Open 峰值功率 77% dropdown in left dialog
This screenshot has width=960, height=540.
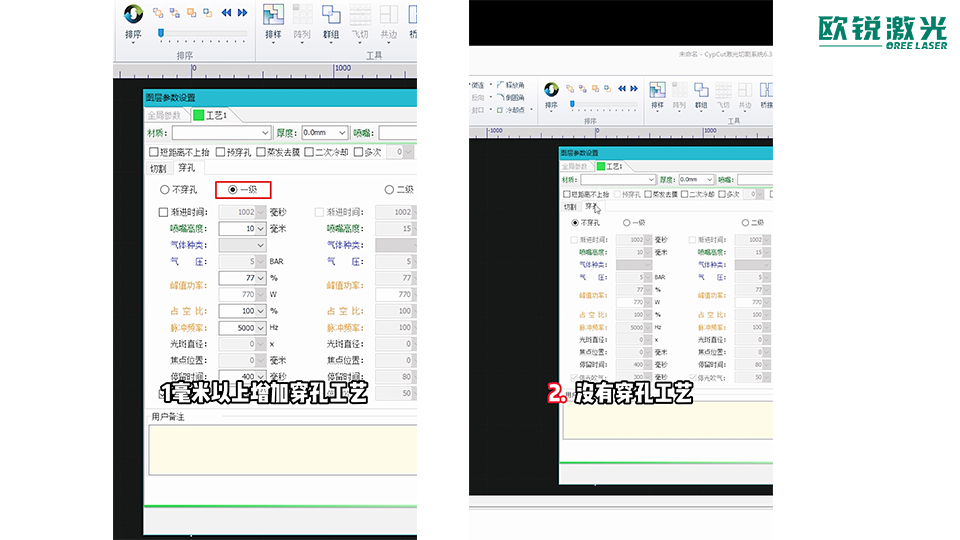[242, 278]
